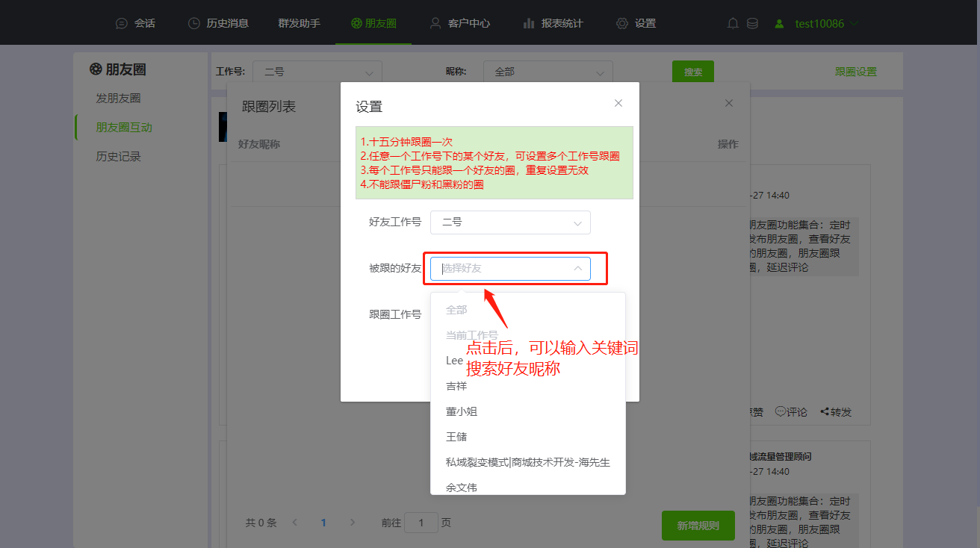
Task: Go to the next page arrow
Action: point(353,523)
